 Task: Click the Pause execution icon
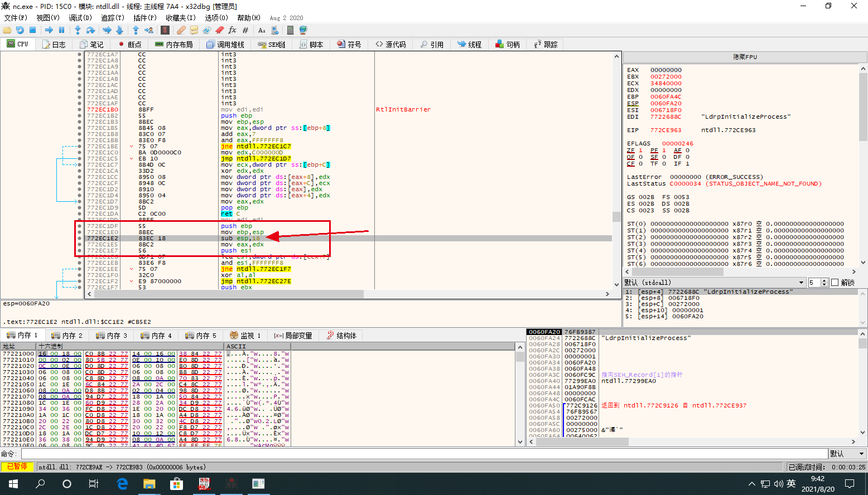tap(62, 30)
